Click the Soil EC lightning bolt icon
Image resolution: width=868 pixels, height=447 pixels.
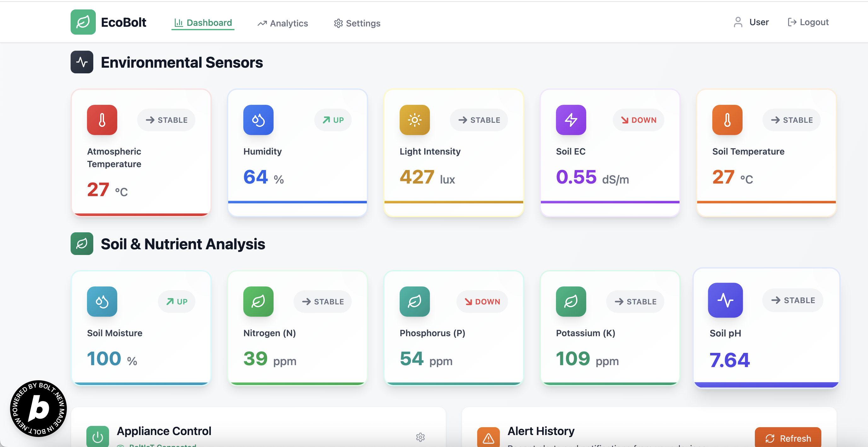tap(571, 120)
